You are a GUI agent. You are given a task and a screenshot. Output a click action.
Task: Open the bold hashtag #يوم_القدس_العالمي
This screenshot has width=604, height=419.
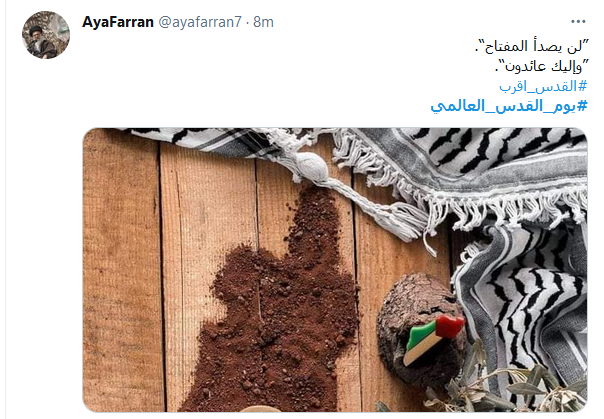pyautogui.click(x=509, y=106)
